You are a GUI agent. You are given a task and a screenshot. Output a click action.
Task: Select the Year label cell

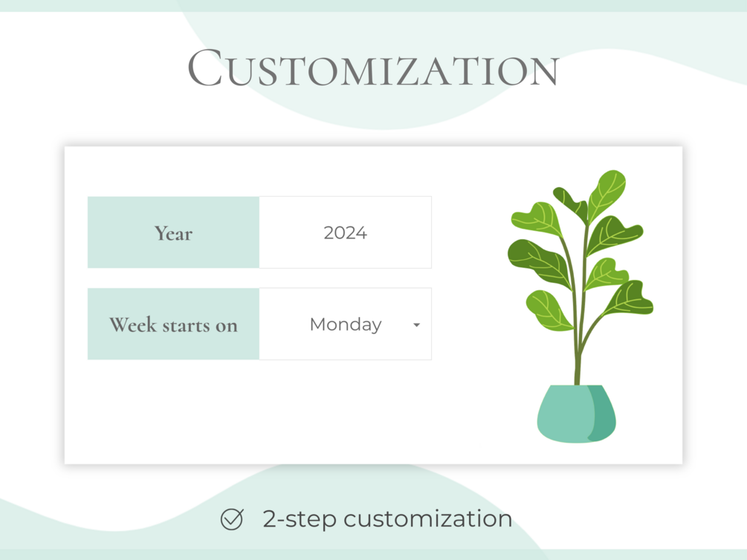[173, 232]
